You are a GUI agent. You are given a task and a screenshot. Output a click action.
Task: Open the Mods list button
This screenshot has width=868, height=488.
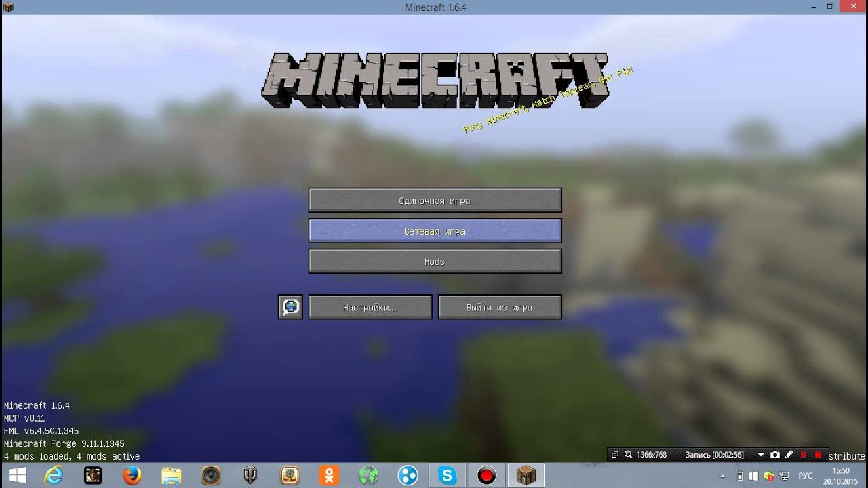coord(435,262)
